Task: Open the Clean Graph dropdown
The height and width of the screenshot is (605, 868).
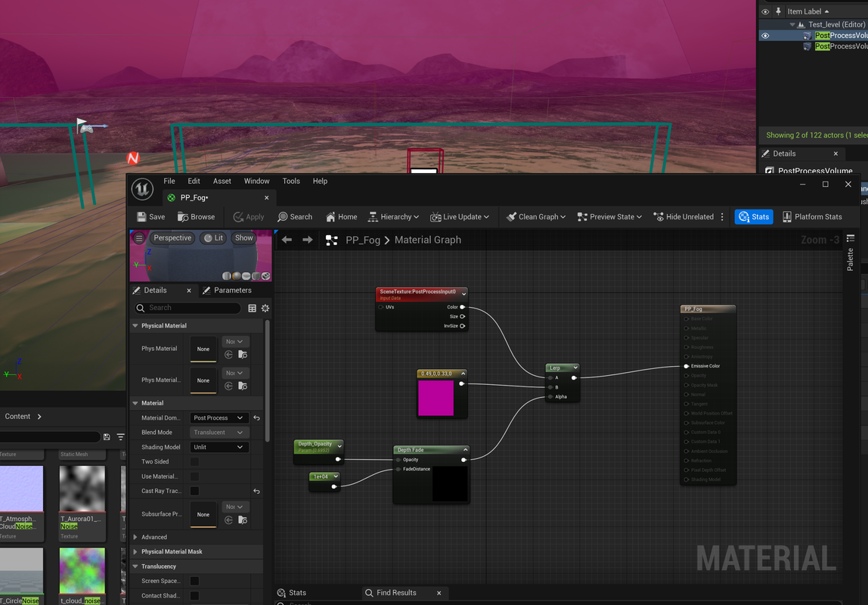Action: click(x=536, y=217)
